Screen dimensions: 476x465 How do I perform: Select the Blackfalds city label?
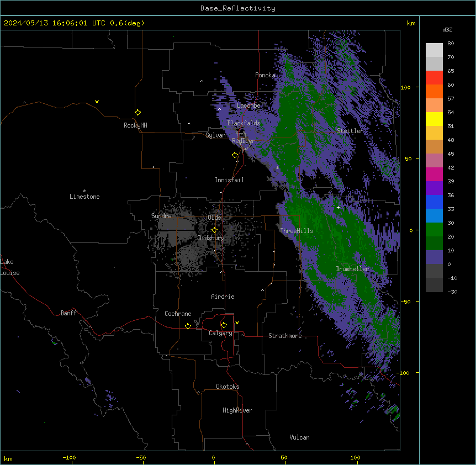pyautogui.click(x=244, y=123)
